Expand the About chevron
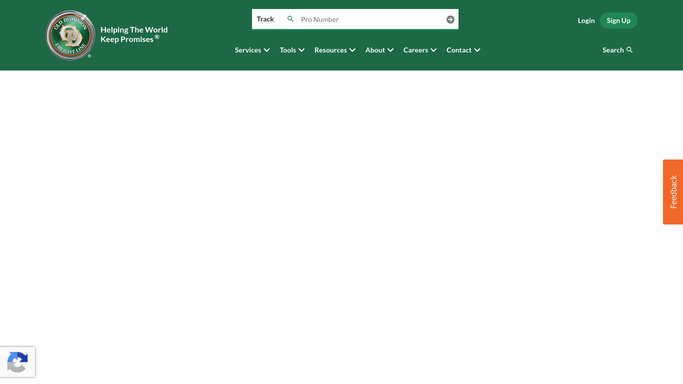Screen dimensions: 683x384 point(391,50)
